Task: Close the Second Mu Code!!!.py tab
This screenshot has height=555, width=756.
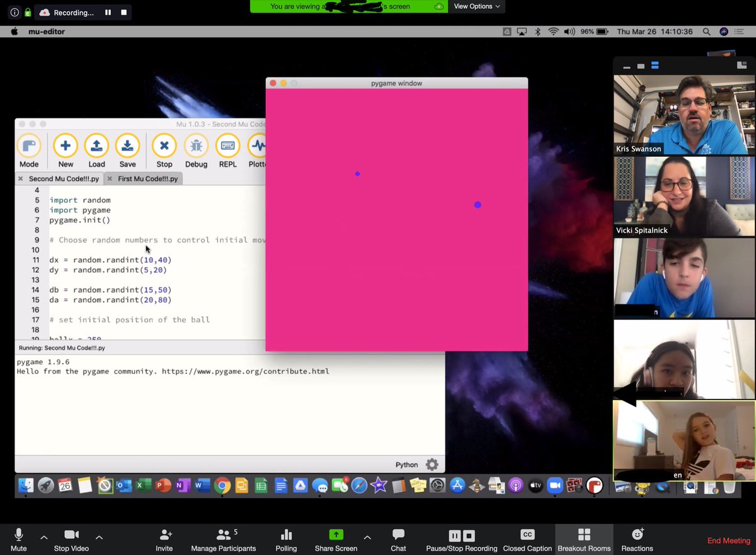Action: click(x=21, y=179)
